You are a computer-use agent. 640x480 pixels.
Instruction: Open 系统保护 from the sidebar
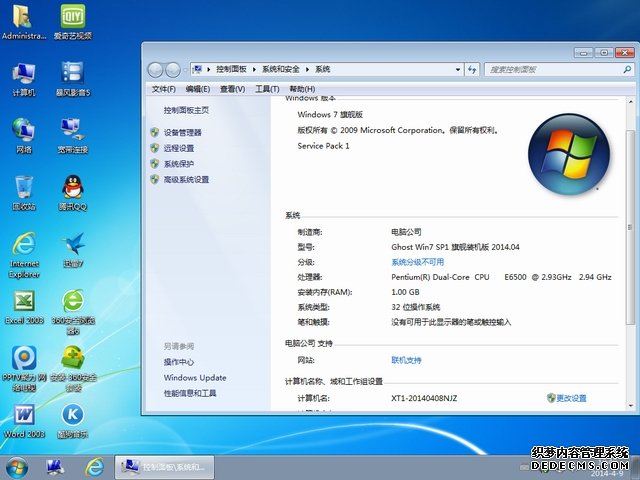pos(179,164)
